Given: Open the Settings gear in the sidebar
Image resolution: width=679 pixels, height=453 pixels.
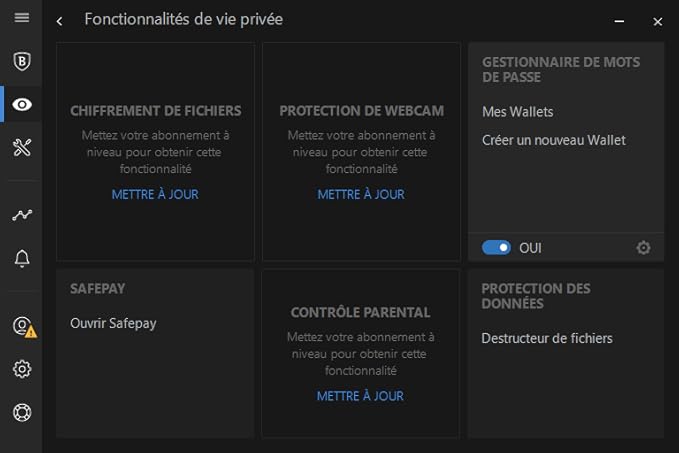Looking at the screenshot, I should coord(21,369).
